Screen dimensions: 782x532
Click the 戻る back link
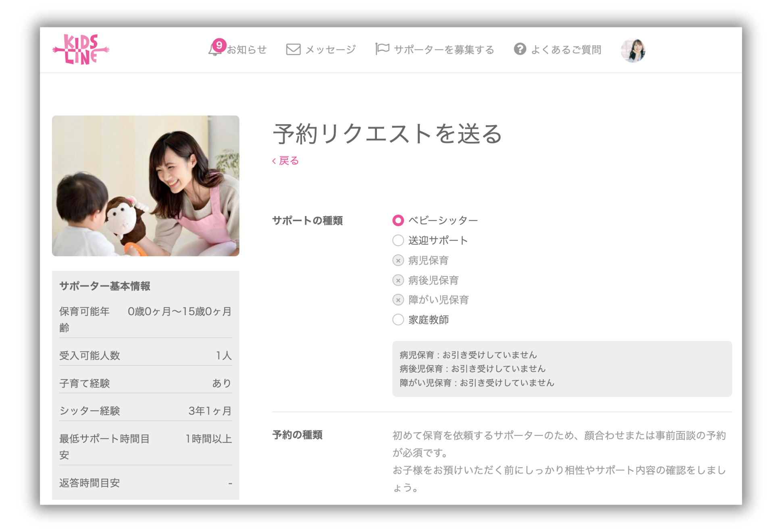point(289,161)
